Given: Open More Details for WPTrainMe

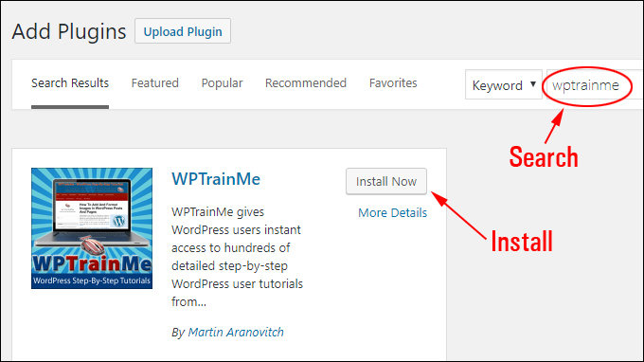Looking at the screenshot, I should tap(393, 213).
